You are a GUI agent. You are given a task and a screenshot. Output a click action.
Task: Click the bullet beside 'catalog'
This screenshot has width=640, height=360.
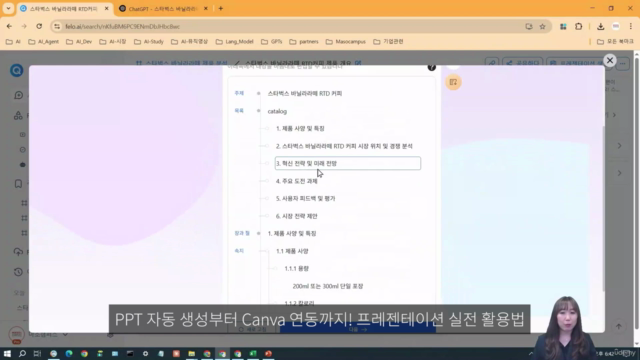[258, 111]
